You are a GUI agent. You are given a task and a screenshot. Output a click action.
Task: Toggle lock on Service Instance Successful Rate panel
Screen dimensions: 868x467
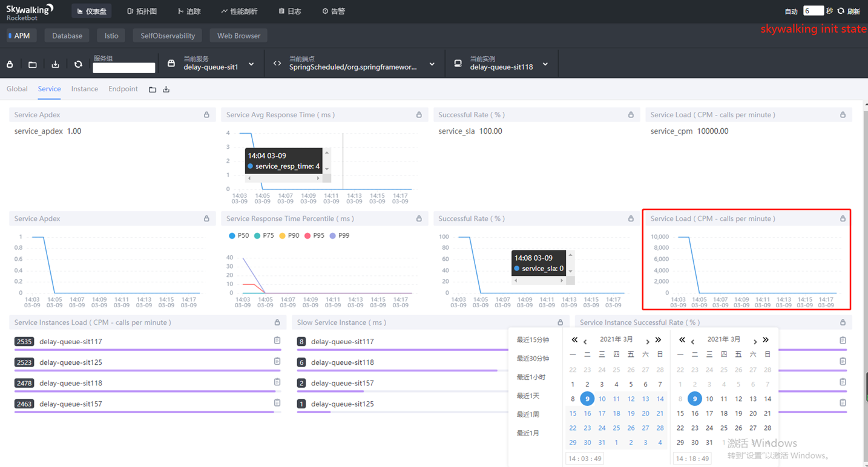tap(843, 322)
